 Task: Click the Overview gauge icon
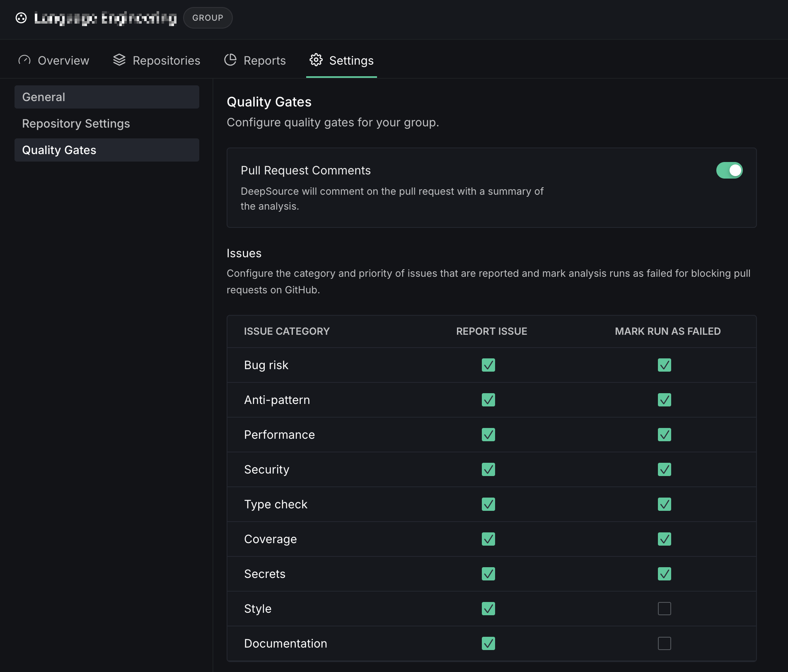[24, 60]
